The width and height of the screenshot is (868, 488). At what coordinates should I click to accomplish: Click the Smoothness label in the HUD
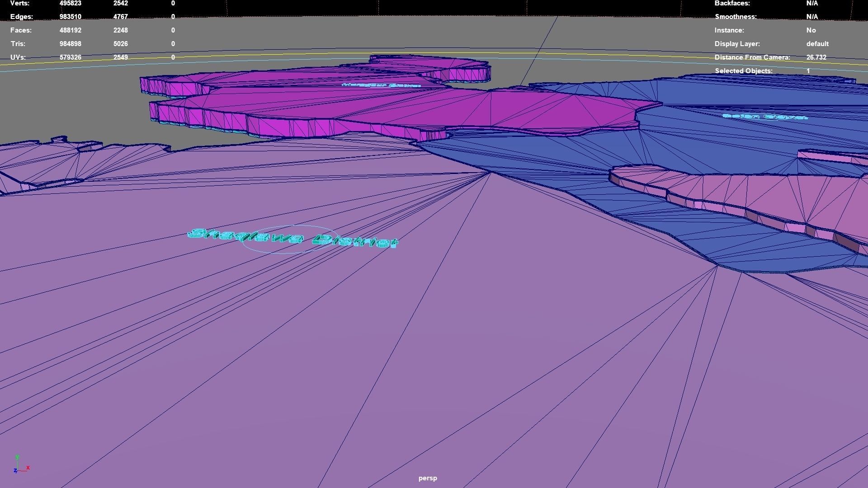coord(735,17)
